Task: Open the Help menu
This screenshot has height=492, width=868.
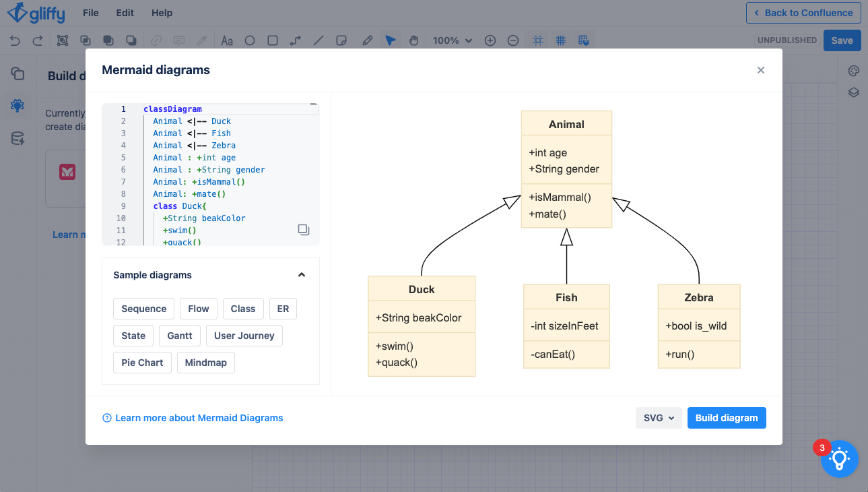Action: pyautogui.click(x=162, y=13)
